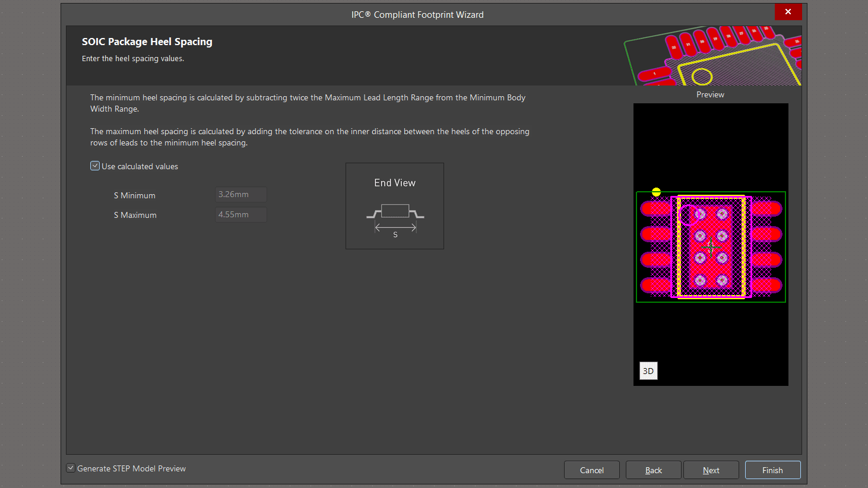Click the magenta pin-1 circle in preview

coord(687,215)
